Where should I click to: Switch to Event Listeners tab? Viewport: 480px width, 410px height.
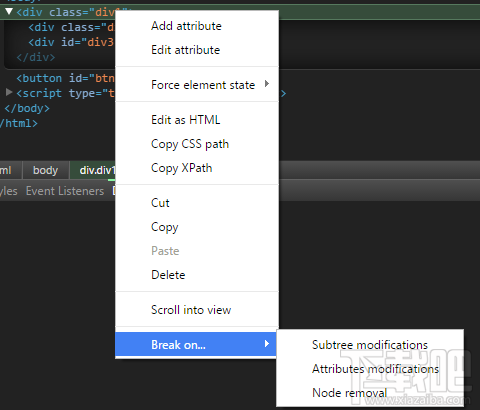(x=65, y=191)
